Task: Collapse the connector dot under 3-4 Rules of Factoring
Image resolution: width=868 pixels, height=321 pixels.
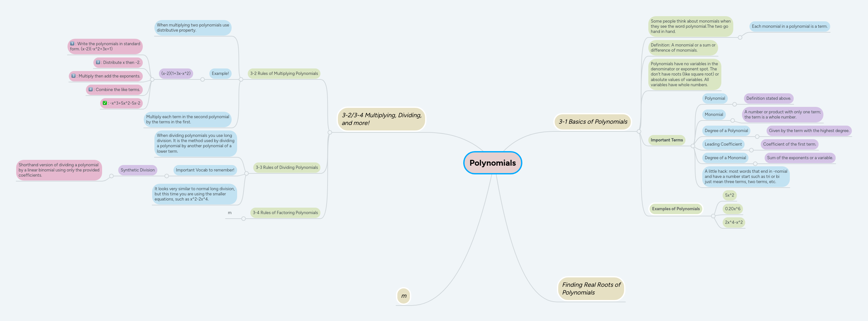Action: tap(243, 219)
